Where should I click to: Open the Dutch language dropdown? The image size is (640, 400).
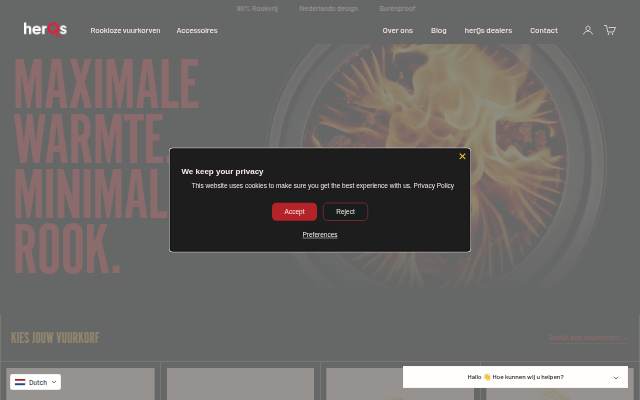pos(36,382)
